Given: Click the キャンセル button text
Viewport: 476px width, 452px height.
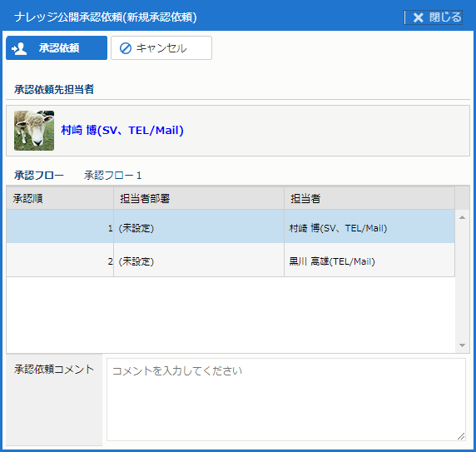Looking at the screenshot, I should tap(161, 48).
